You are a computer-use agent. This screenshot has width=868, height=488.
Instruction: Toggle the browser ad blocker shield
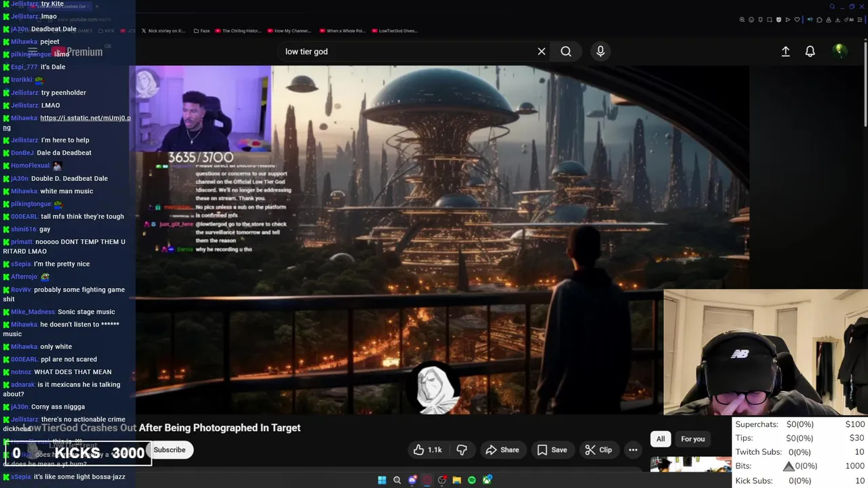(x=778, y=20)
